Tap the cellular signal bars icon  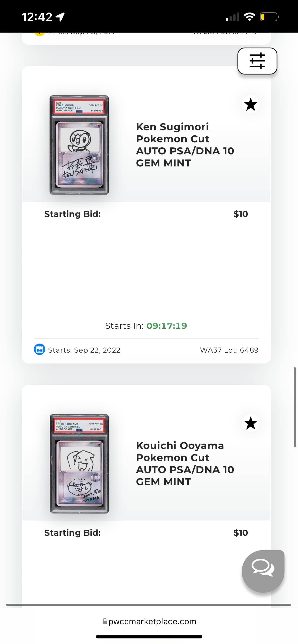click(232, 17)
